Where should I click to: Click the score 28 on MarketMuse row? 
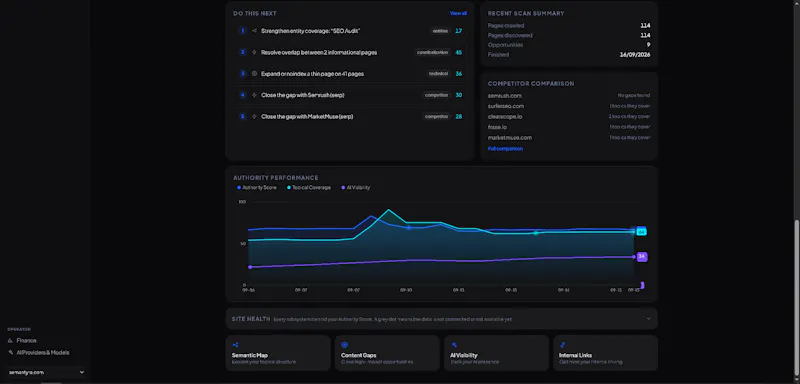coord(459,116)
